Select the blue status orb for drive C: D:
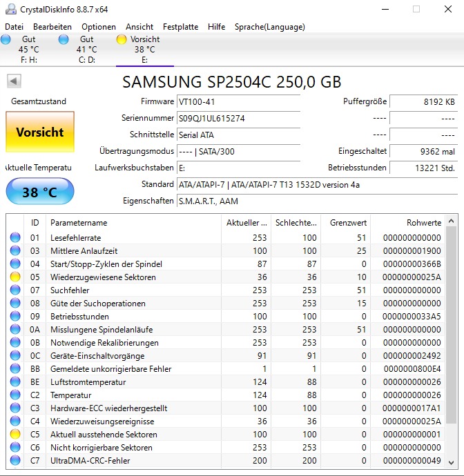Image resolution: width=464 pixels, height=476 pixels. 64,39
